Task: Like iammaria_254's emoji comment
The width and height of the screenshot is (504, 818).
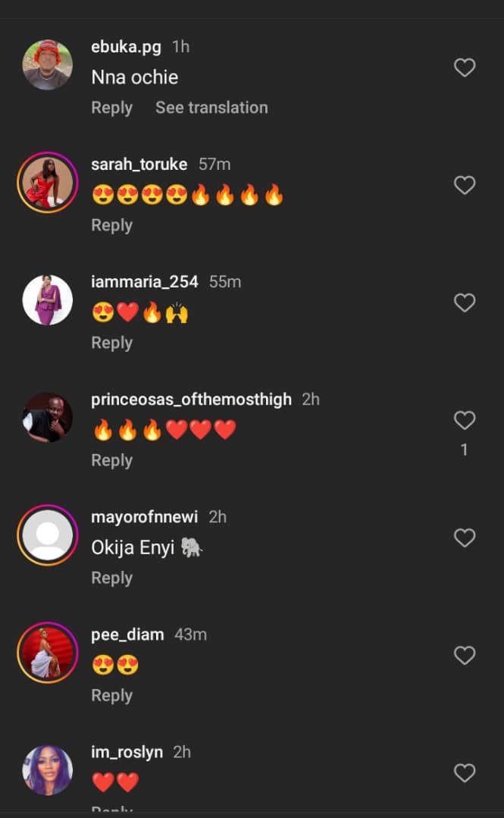Action: (x=464, y=303)
